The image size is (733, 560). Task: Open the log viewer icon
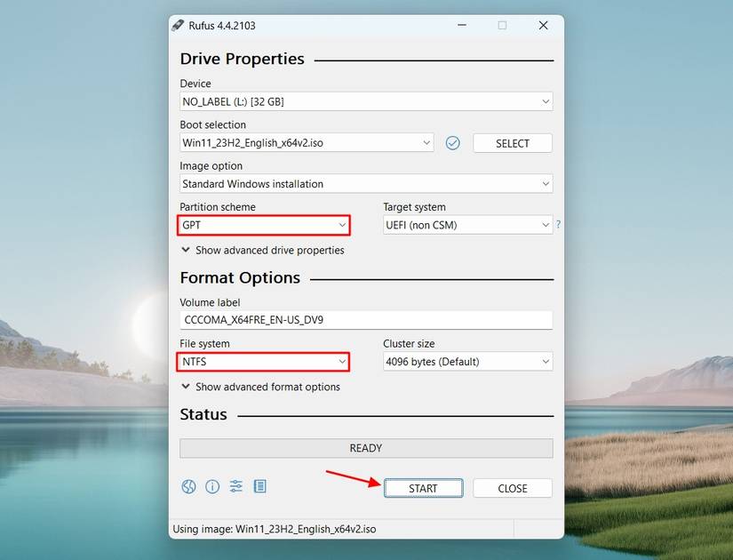(x=259, y=486)
